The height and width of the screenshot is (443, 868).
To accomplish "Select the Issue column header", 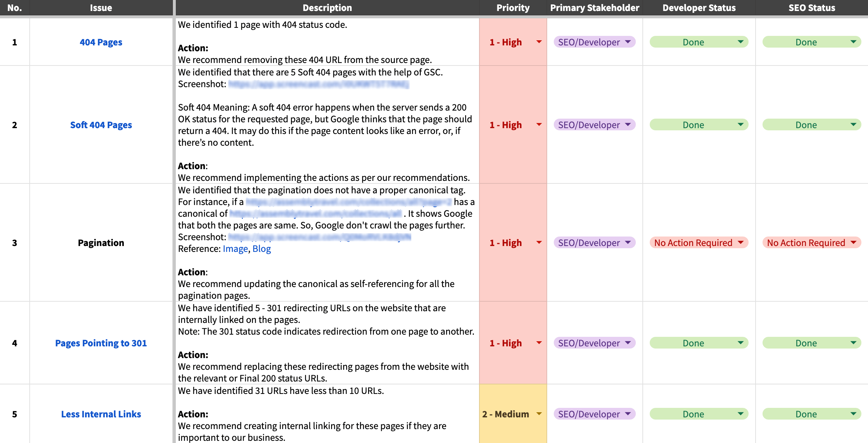I will pyautogui.click(x=101, y=8).
